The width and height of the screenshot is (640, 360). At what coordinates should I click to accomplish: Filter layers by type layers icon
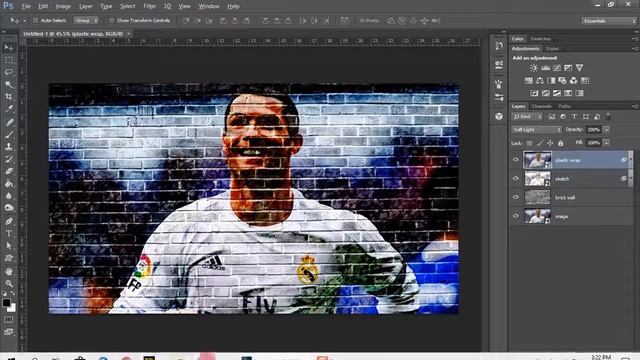574,117
